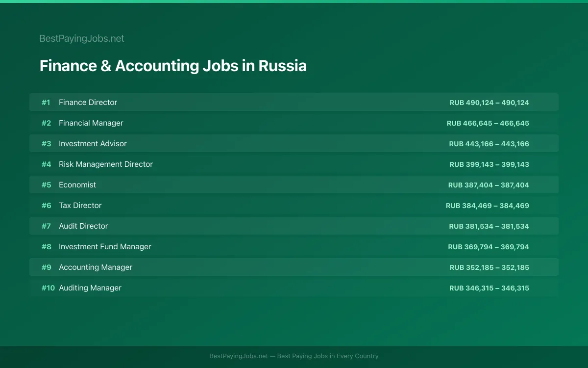Click the #8 rank label
This screenshot has width=588, height=368.
[46, 247]
